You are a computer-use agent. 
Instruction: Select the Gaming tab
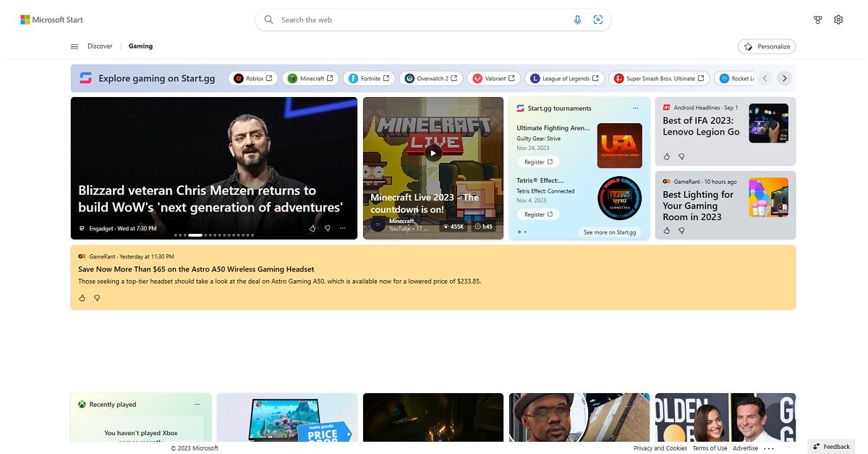tap(140, 46)
